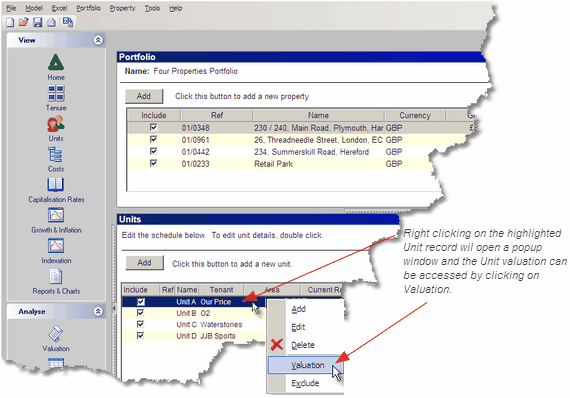Click ref 01/0233 cell
The image size is (570, 398).
pos(196,164)
